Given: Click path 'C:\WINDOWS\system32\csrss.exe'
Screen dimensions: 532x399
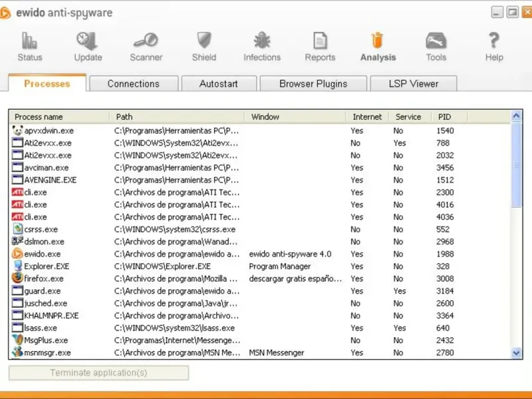Looking at the screenshot, I should (x=175, y=229).
